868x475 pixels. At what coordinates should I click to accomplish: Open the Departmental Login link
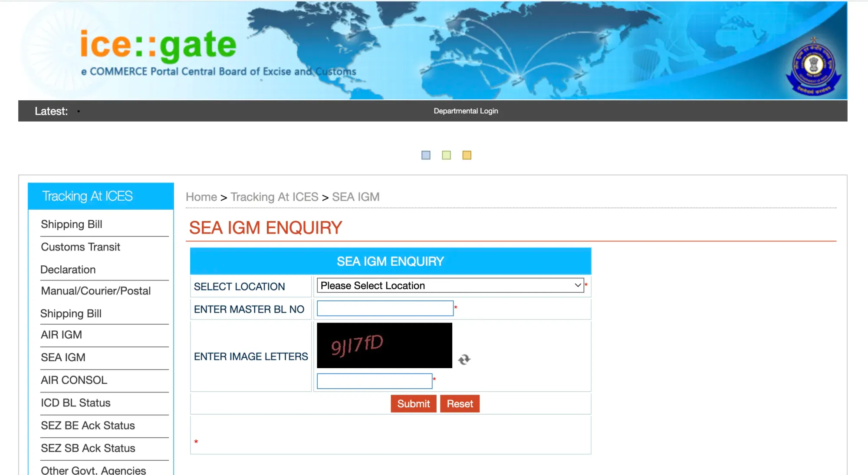[466, 111]
